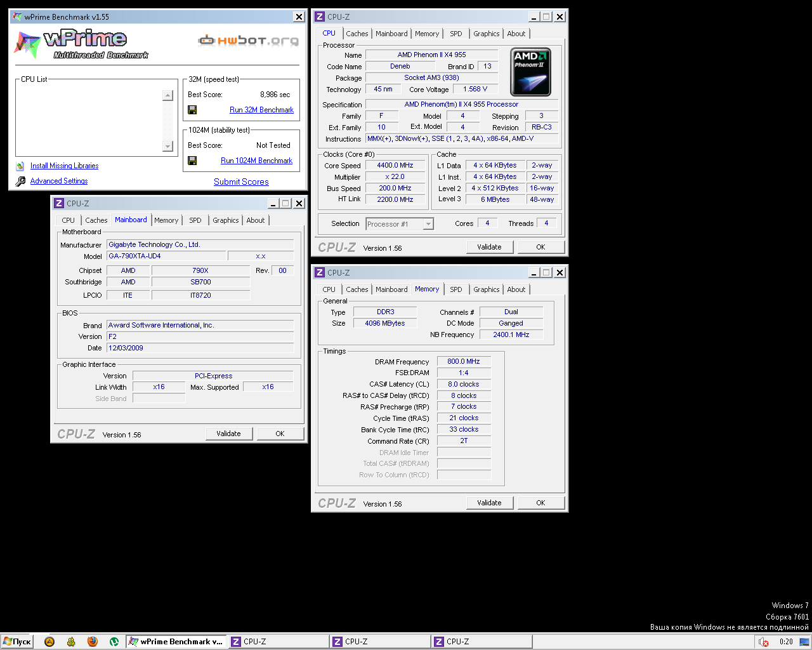Click the Southbridge value SB700
Screen dimensions: 812x650
click(x=200, y=282)
